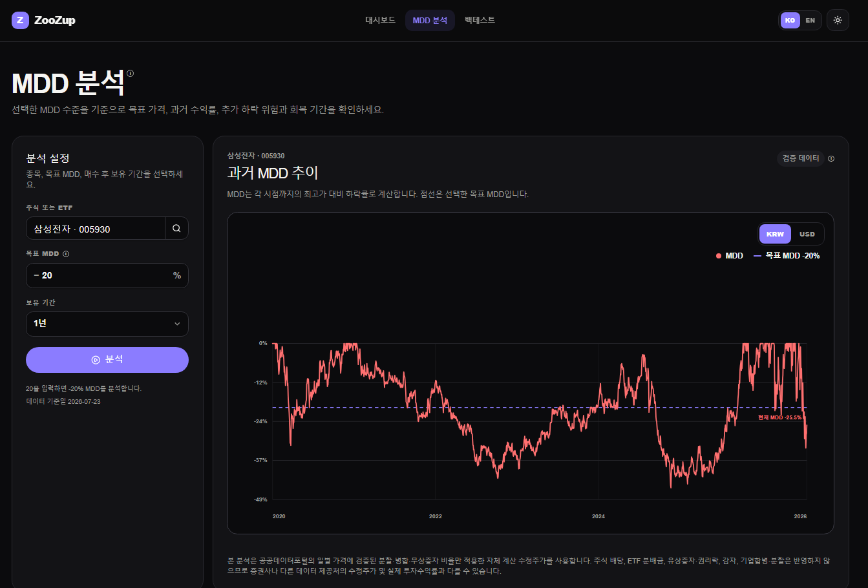Click the stock search magnifier icon

[x=176, y=228]
